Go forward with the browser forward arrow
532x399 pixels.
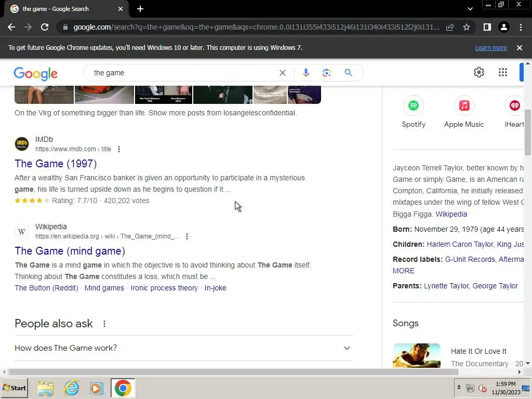tap(28, 27)
